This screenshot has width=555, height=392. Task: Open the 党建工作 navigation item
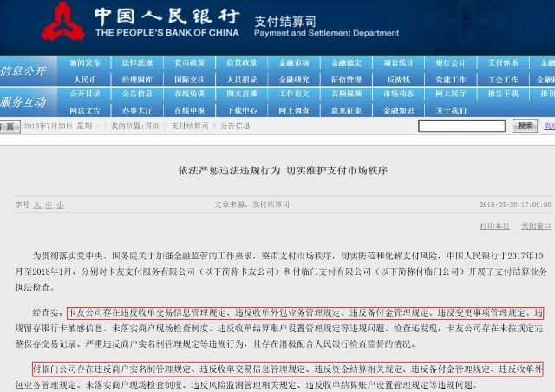click(x=451, y=80)
